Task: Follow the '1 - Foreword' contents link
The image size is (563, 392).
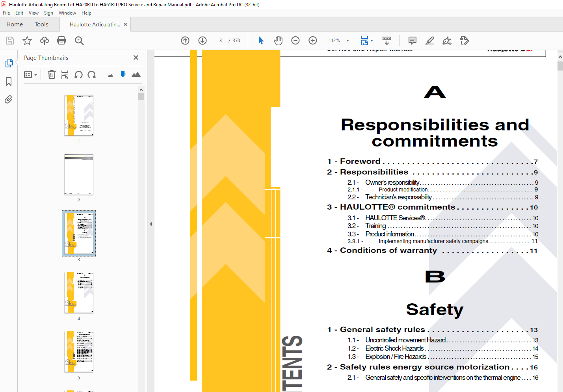Action: click(432, 162)
